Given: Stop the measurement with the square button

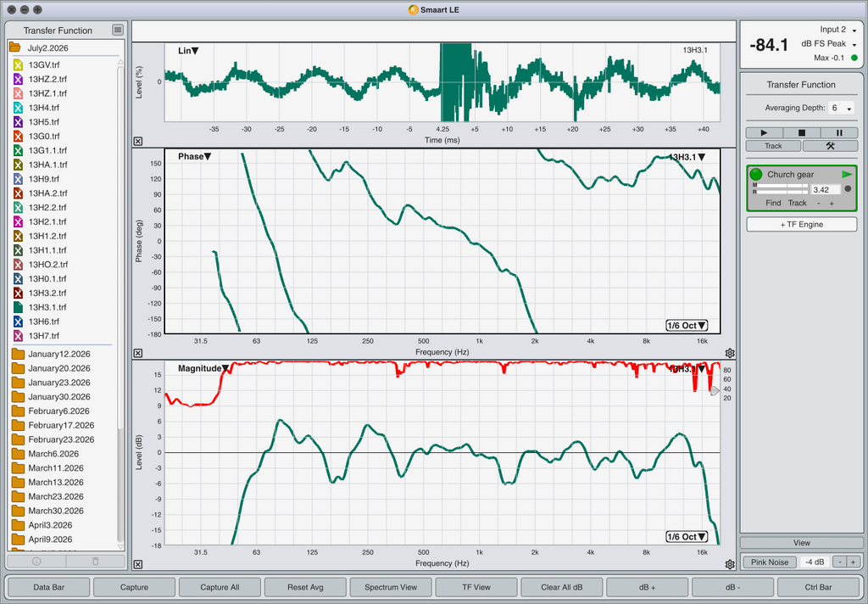Looking at the screenshot, I should point(802,132).
